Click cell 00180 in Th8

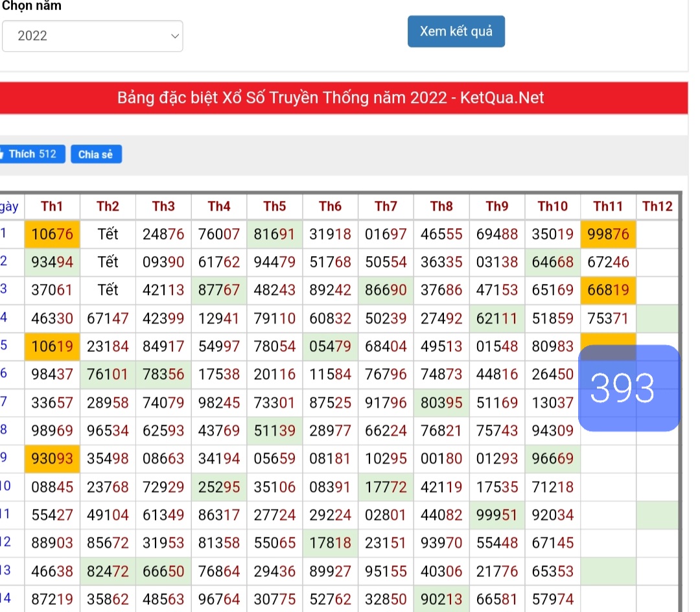point(441,458)
